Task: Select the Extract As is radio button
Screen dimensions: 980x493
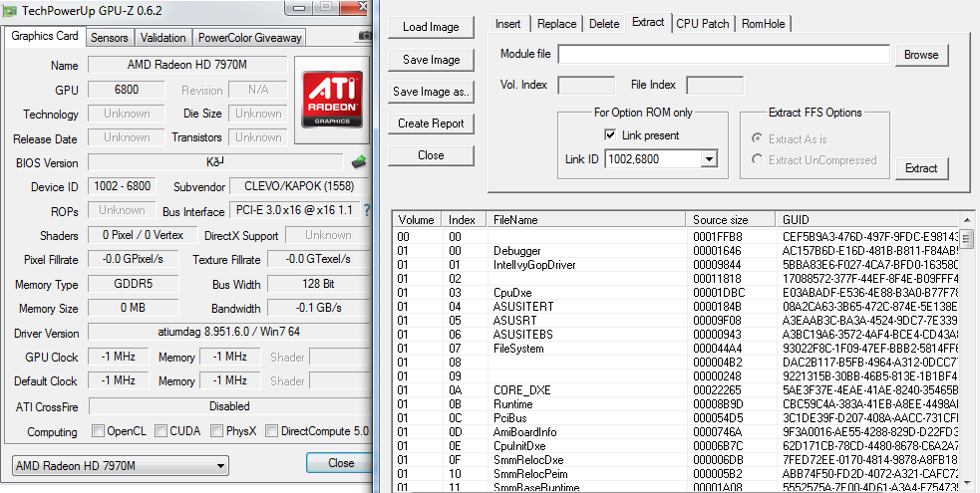Action: [757, 137]
